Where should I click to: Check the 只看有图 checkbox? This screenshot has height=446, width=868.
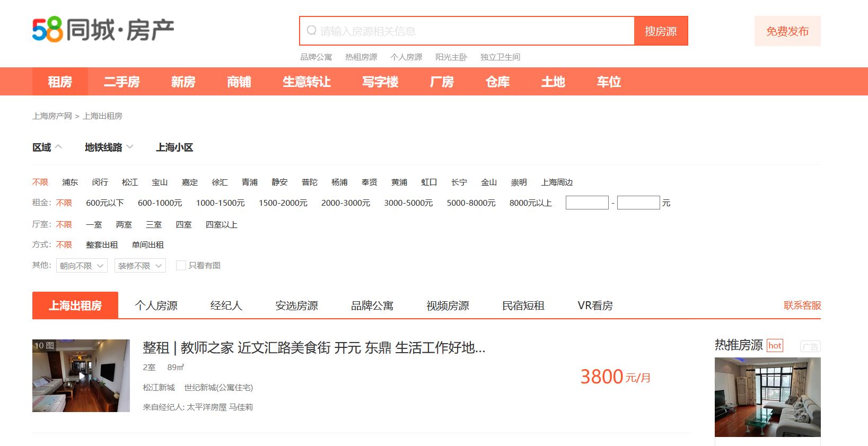(x=181, y=265)
